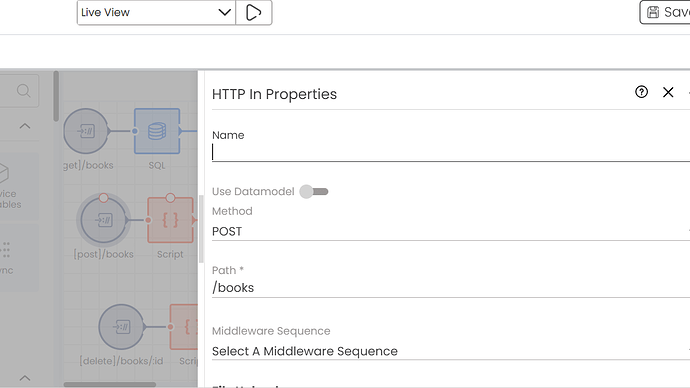Click the sidebar vertical scrollbar
This screenshot has width=690, height=388.
56,96
